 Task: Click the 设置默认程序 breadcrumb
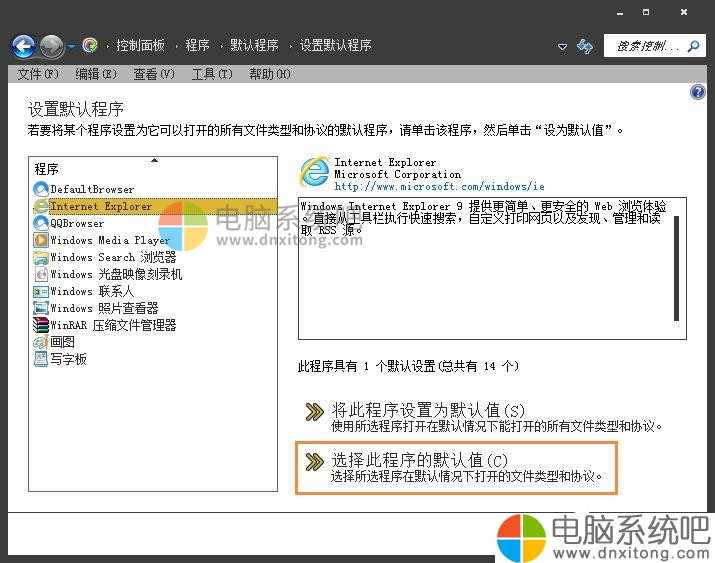336,45
